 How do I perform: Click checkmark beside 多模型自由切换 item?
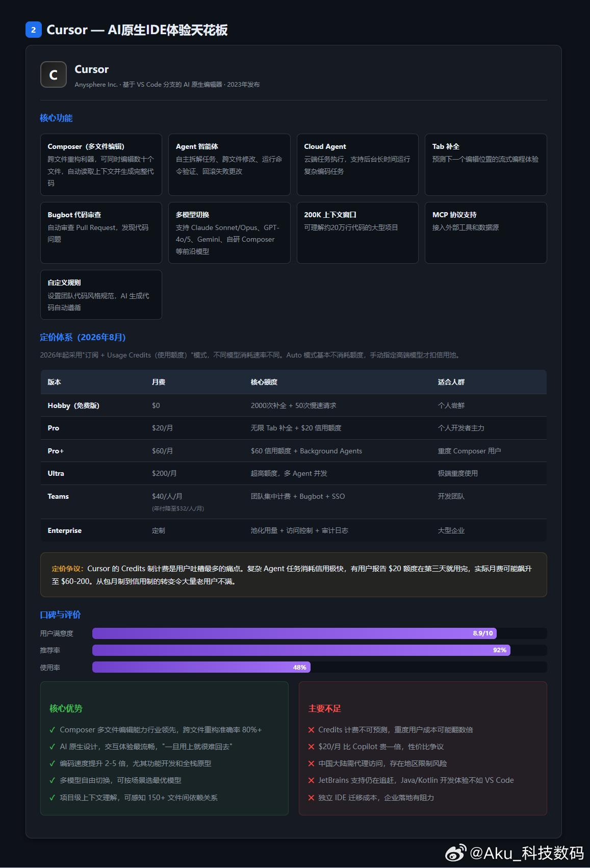pos(52,780)
